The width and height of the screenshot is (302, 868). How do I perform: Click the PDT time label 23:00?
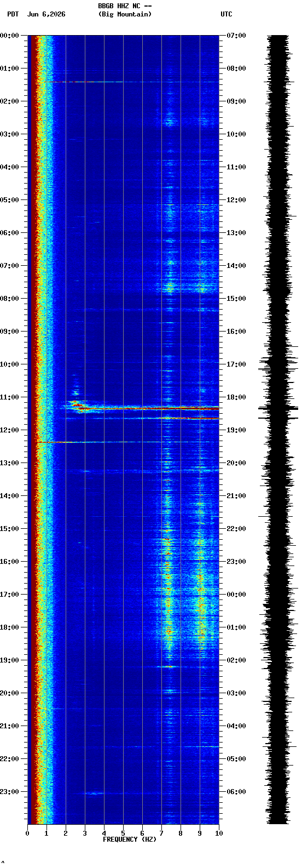coord(9,792)
